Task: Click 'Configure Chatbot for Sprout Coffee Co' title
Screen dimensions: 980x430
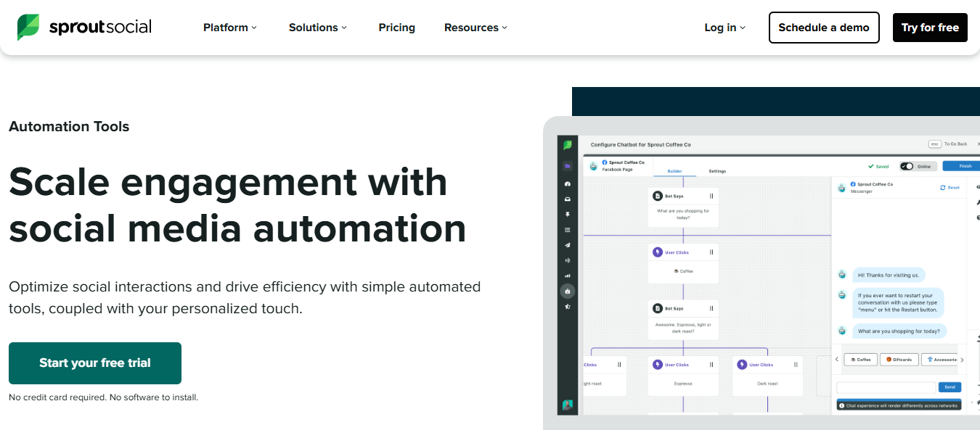Action: click(641, 144)
